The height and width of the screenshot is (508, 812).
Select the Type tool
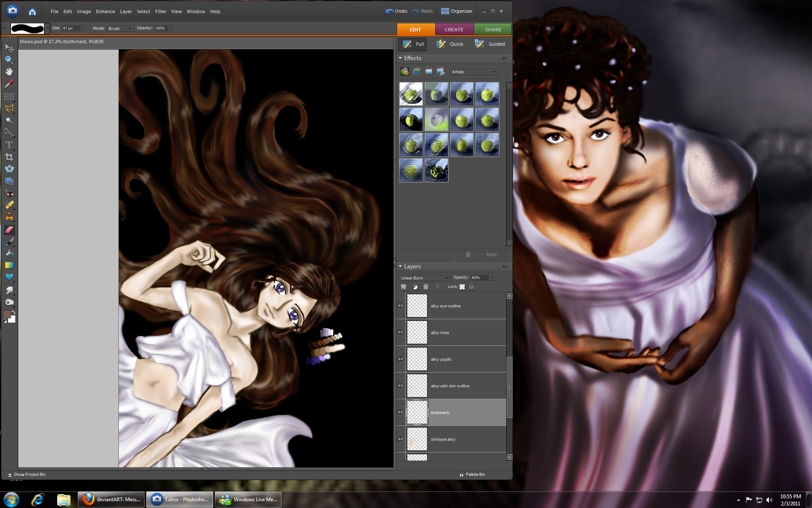click(9, 145)
